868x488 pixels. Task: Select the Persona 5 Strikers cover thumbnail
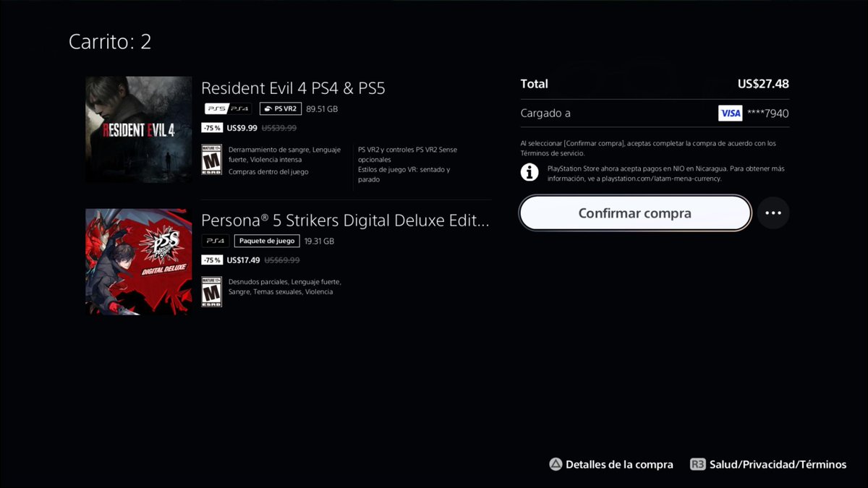(x=139, y=262)
